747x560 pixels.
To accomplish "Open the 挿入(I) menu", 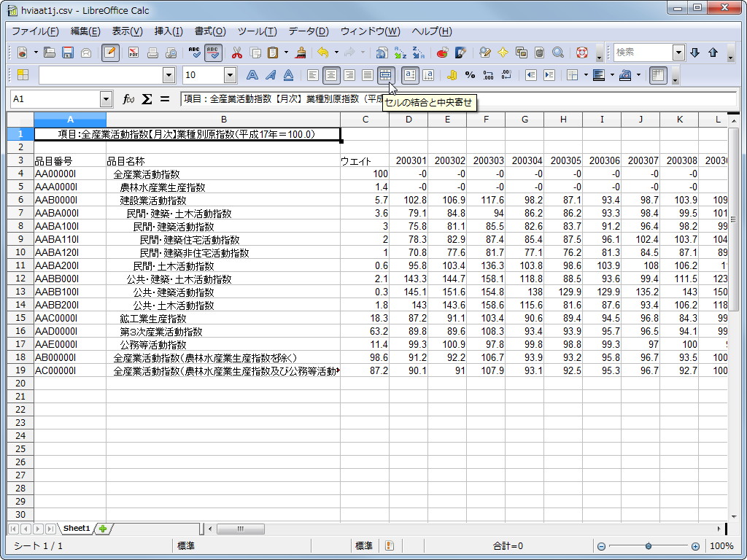I will pyautogui.click(x=169, y=31).
